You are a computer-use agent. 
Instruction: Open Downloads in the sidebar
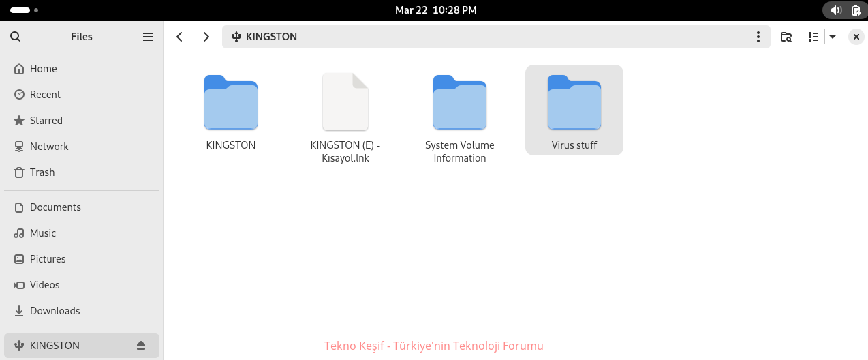82,311
